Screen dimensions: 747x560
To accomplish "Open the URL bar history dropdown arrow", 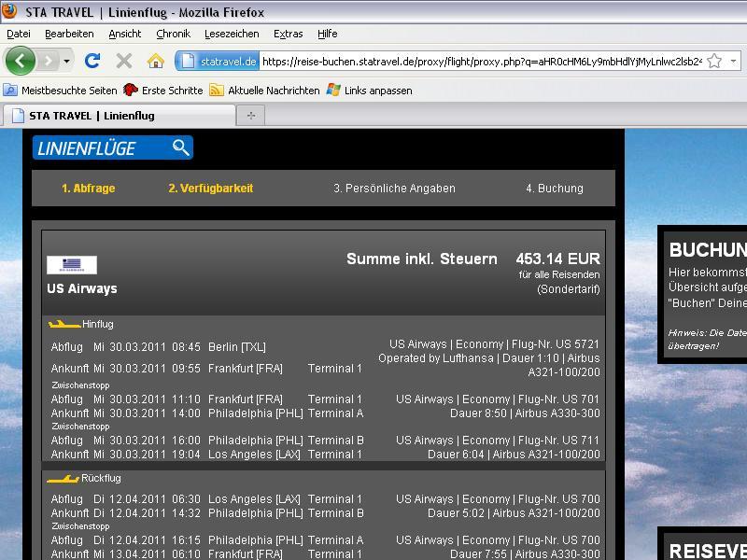I will (734, 61).
